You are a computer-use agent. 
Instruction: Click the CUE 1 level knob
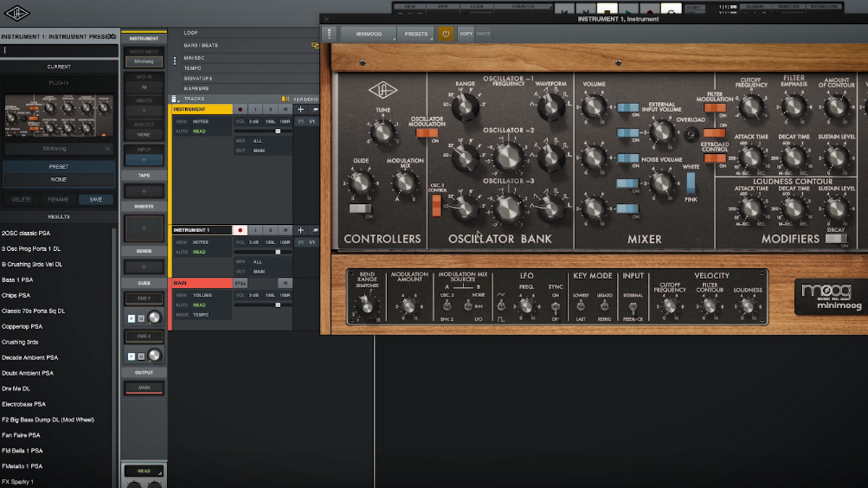pyautogui.click(x=154, y=317)
